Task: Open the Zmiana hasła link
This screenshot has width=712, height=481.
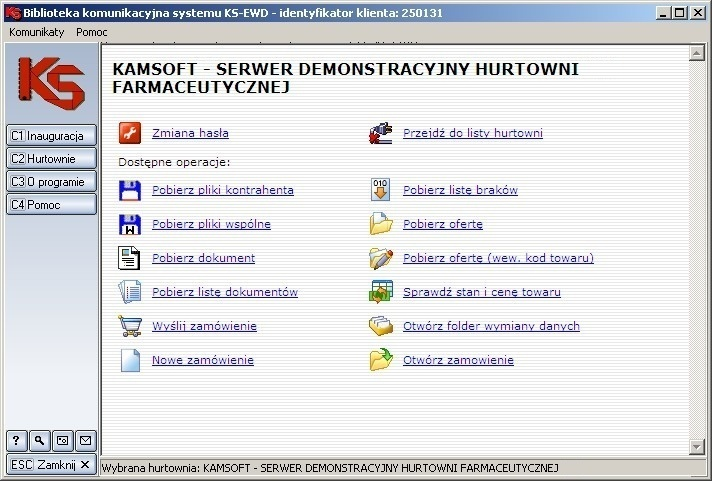Action: coord(190,133)
